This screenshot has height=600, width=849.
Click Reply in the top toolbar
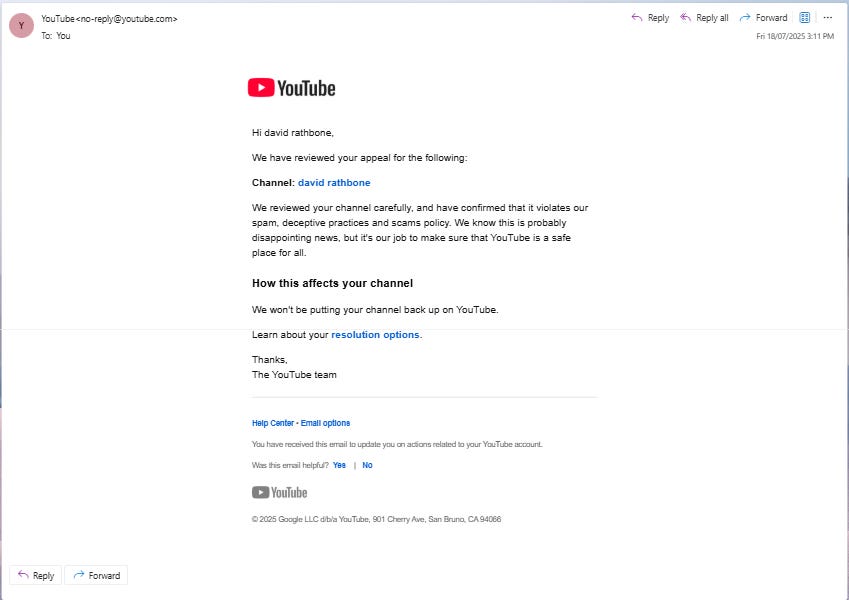point(650,18)
